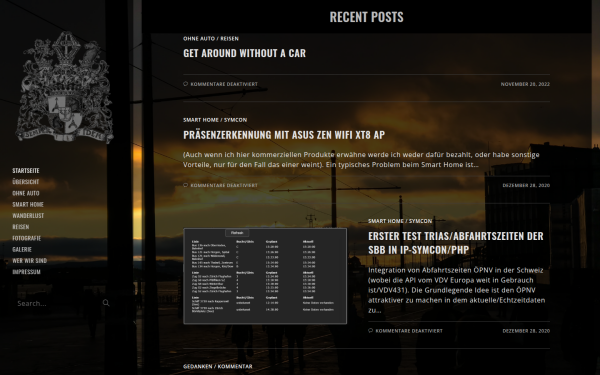Click the coat of arms site logo

click(64, 87)
